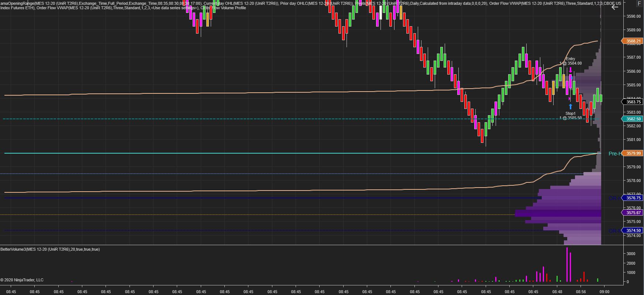The image size is (644, 295).
Task: Click the 3589.00 price axis label
Action: click(x=633, y=30)
